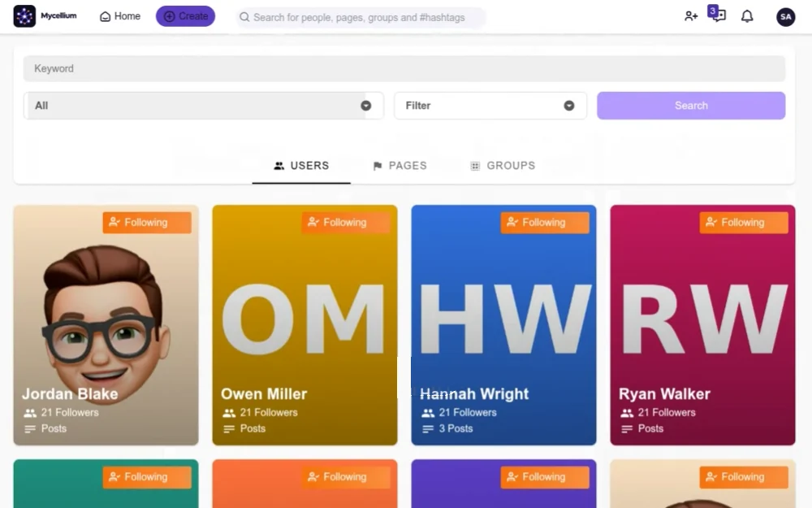The width and height of the screenshot is (812, 508).
Task: Open Hannah Wright's profile name
Action: 474,394
